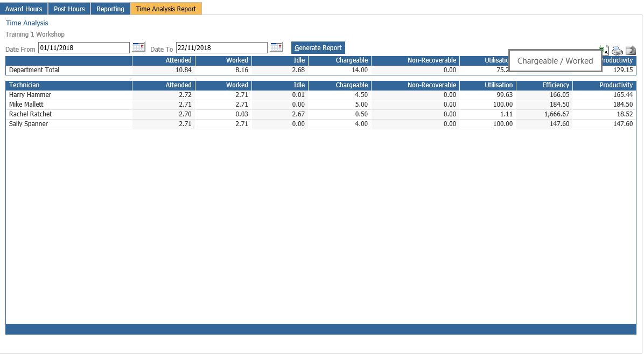644x354 pixels.
Task: Click Rachel Ratchet's idle value 2.67
Action: [298, 114]
